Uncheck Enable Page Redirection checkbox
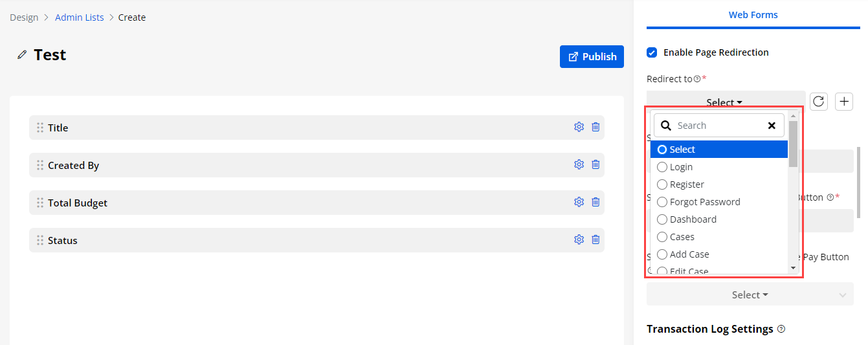Screen dimensions: 868x345 (652, 52)
